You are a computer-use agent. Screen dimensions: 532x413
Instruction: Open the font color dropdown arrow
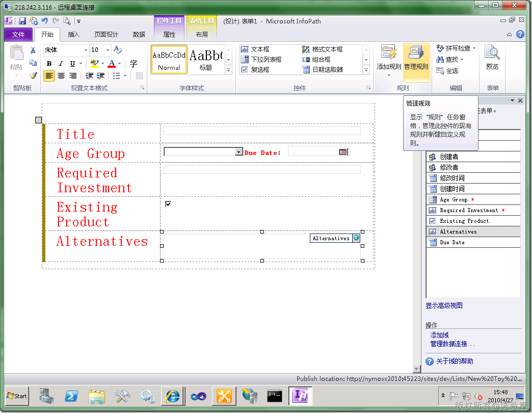coord(119,63)
